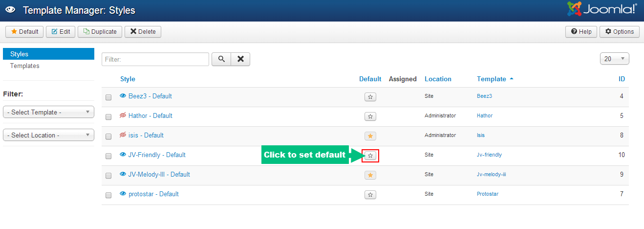
Task: Check the Hathor - Default row checkbox
Action: coord(108,116)
